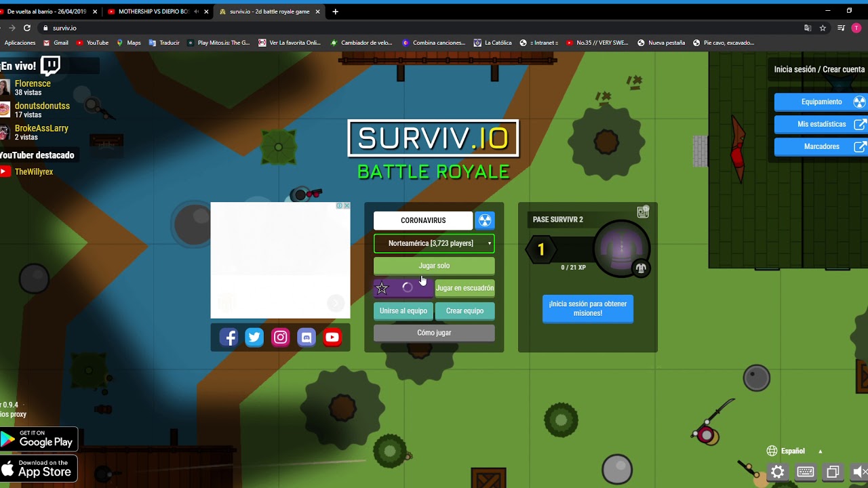Open the game settings gear icon
The image size is (868, 488).
778,472
